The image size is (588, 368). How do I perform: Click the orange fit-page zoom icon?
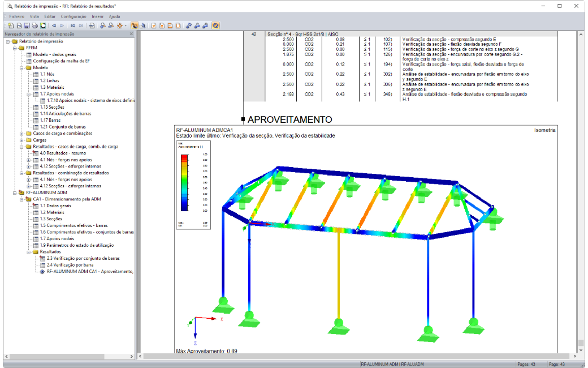120,25
